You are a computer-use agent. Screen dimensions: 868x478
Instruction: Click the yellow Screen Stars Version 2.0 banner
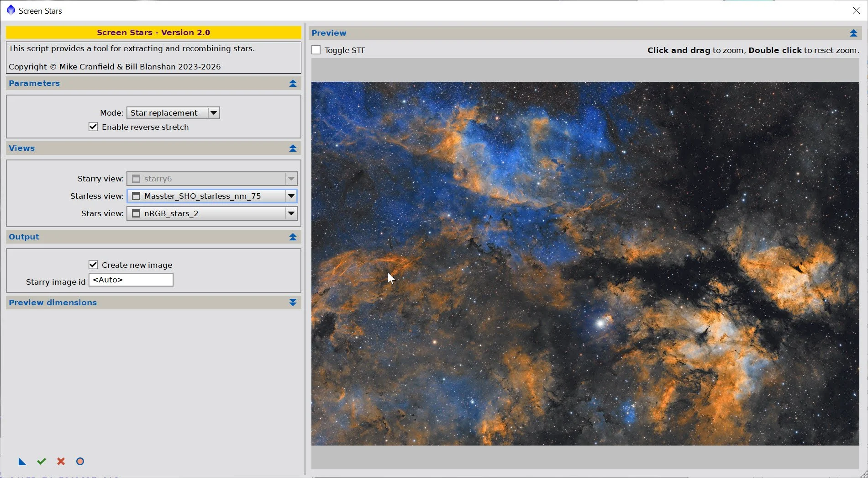pos(153,32)
